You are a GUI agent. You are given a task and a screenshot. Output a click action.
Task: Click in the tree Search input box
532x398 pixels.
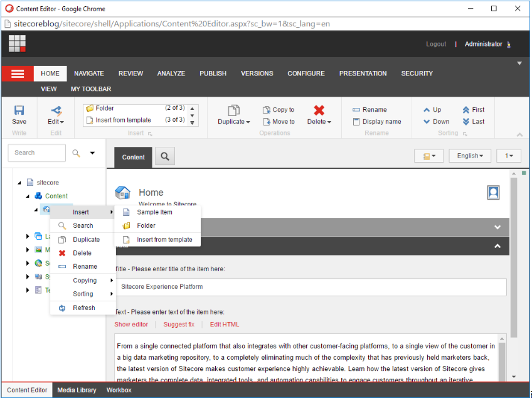(x=36, y=153)
